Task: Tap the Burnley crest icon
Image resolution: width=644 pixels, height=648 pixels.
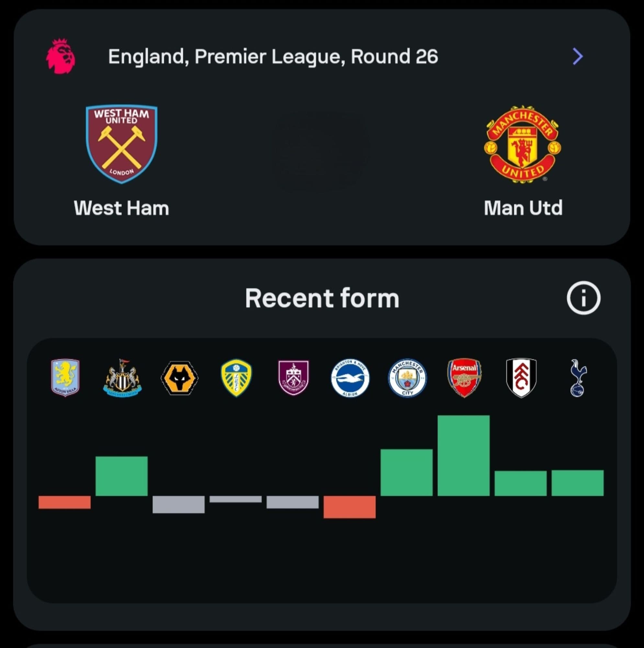Action: [x=293, y=378]
